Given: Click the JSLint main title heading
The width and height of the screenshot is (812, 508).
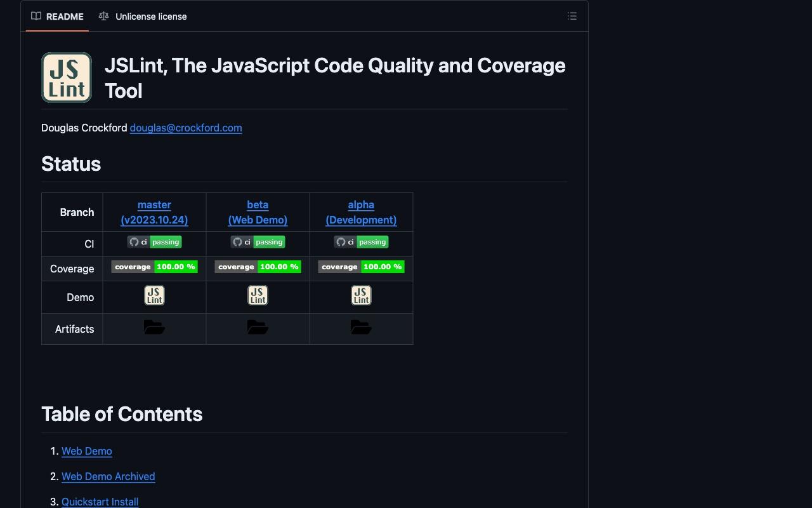Looking at the screenshot, I should coord(335,78).
